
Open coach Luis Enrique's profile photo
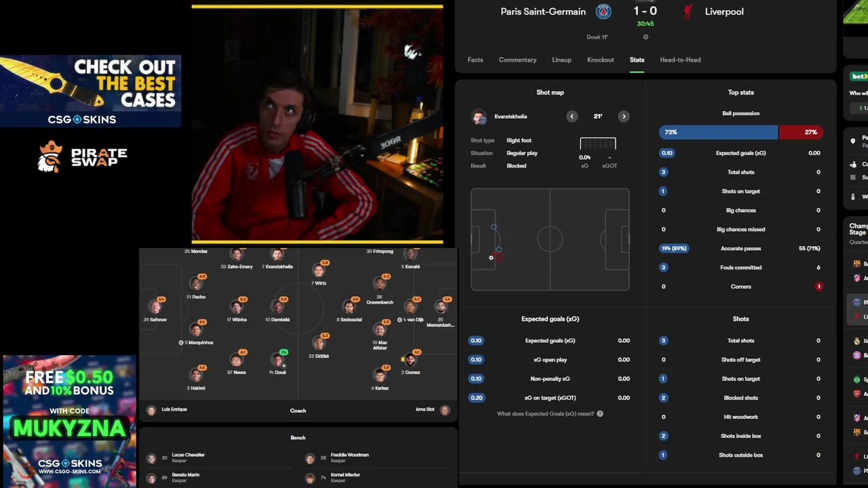pos(151,410)
